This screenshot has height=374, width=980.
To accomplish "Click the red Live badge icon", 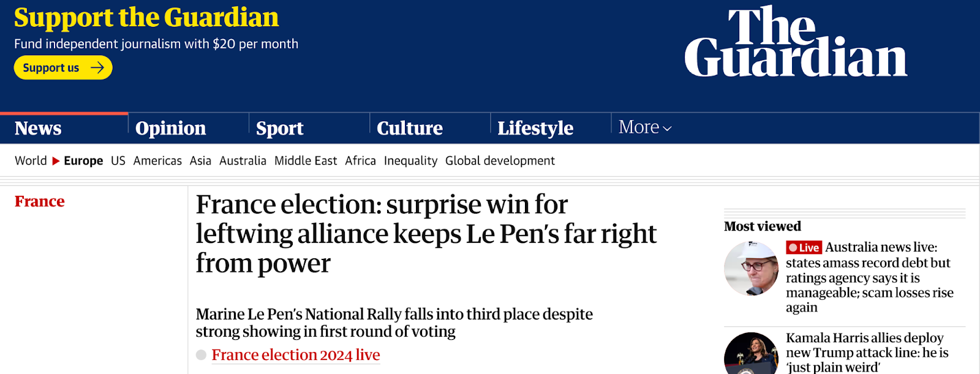I will pos(804,247).
